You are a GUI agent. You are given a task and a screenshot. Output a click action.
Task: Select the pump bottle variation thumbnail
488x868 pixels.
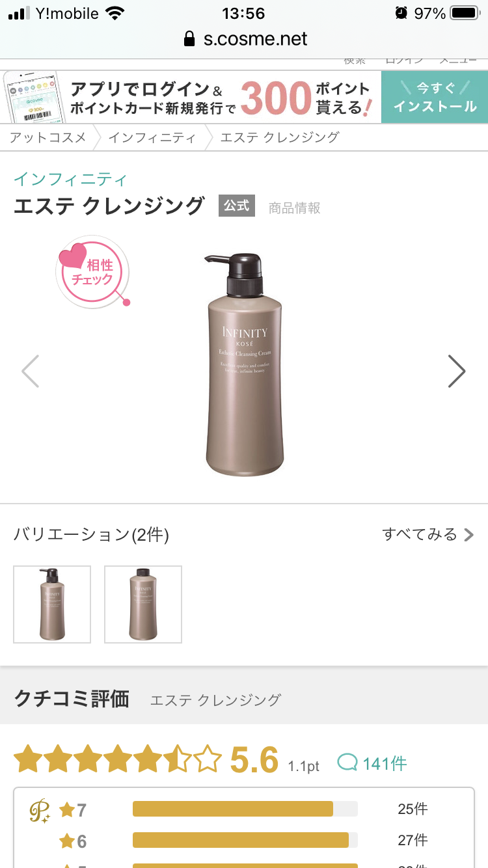tap(52, 604)
